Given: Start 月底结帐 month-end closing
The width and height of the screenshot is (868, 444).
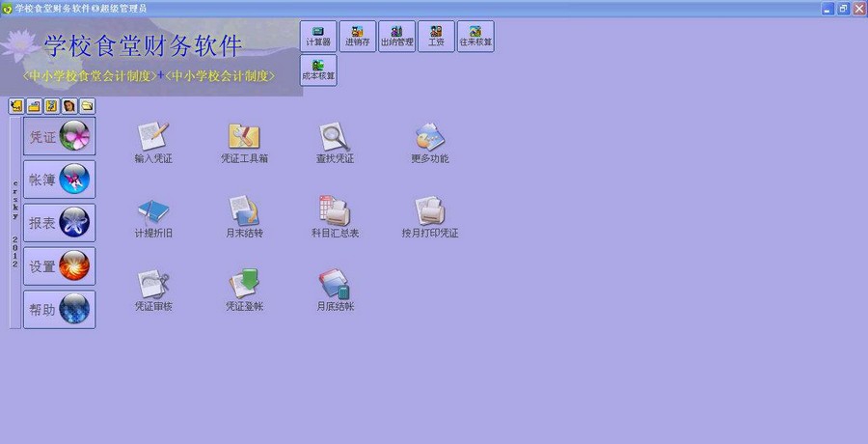Looking at the screenshot, I should point(335,291).
